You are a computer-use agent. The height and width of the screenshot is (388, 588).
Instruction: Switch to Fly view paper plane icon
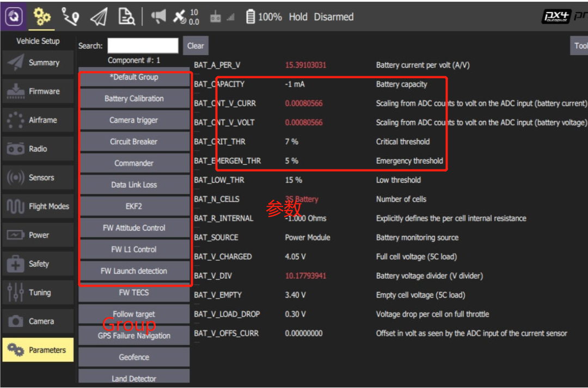click(99, 16)
